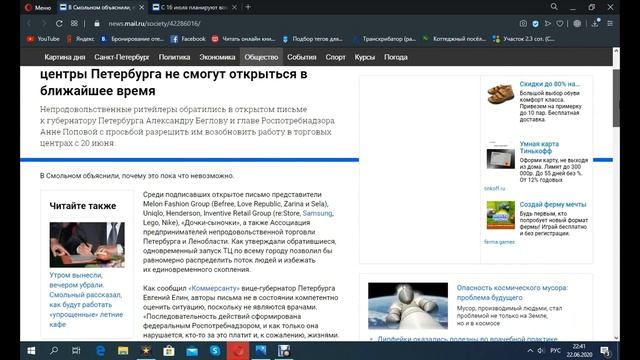Open the 'Читать онлайн книги' bookmark
The height and width of the screenshot is (360, 640).
244,39
